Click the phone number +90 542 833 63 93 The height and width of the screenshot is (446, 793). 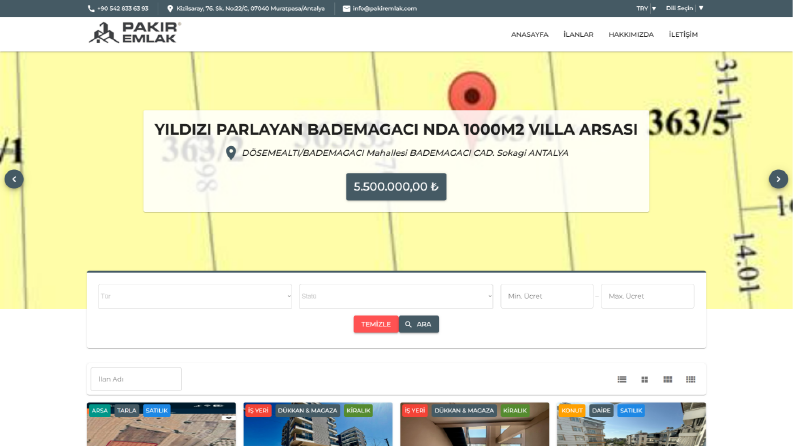(123, 9)
